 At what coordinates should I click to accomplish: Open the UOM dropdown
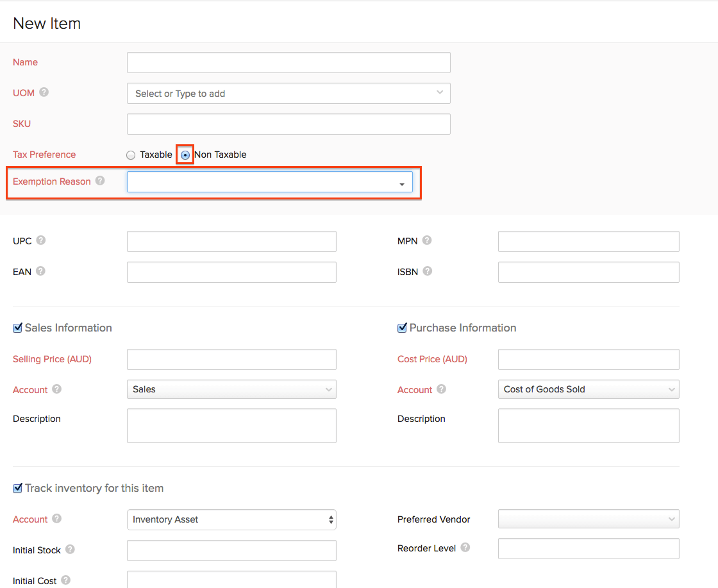[288, 94]
